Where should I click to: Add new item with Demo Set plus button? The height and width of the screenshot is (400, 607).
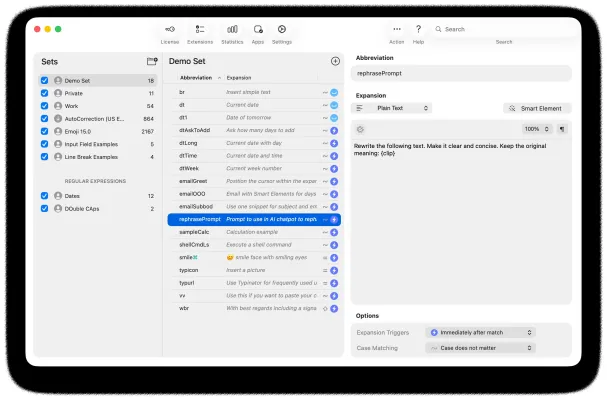click(x=335, y=61)
